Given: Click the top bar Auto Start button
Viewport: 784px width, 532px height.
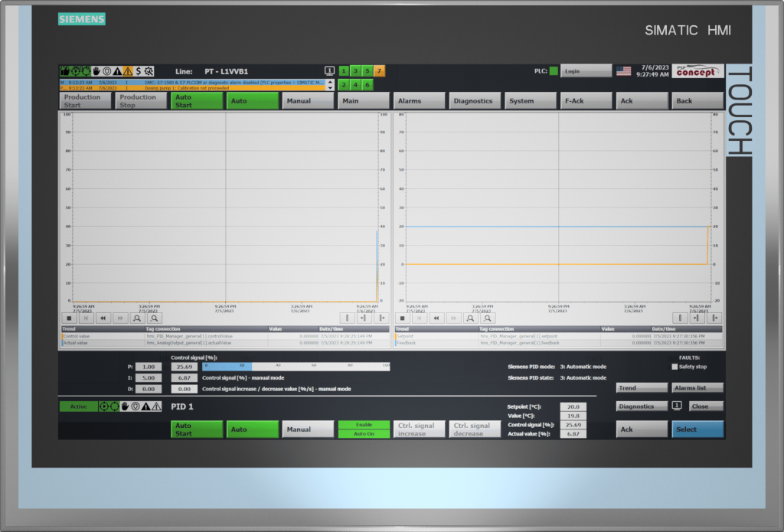Looking at the screenshot, I should click(197, 101).
